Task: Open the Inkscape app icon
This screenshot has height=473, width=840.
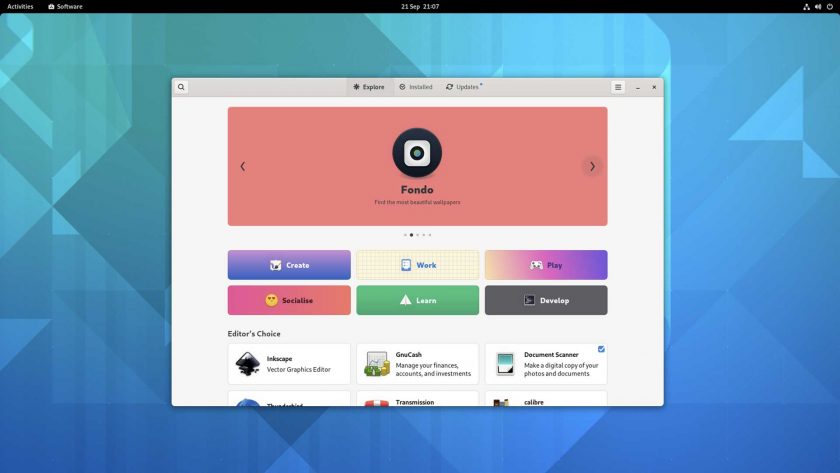Action: pos(248,364)
